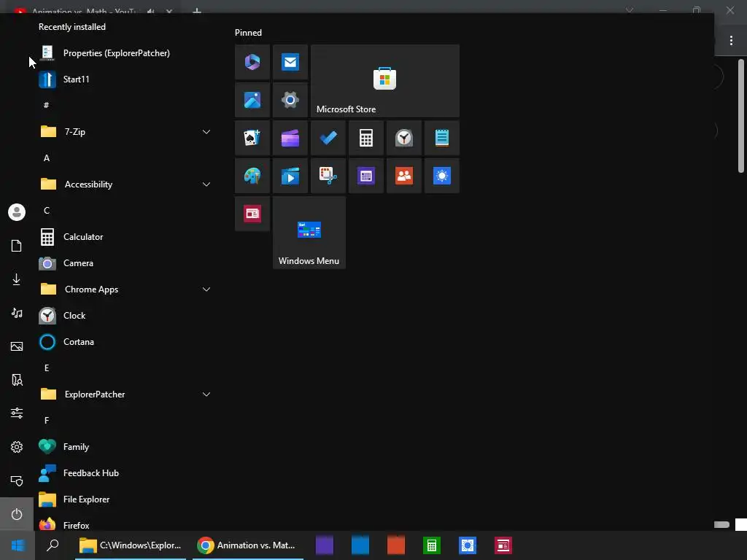The width and height of the screenshot is (747, 560).
Task: Open the Weather sun pinned tile
Action: tap(442, 176)
